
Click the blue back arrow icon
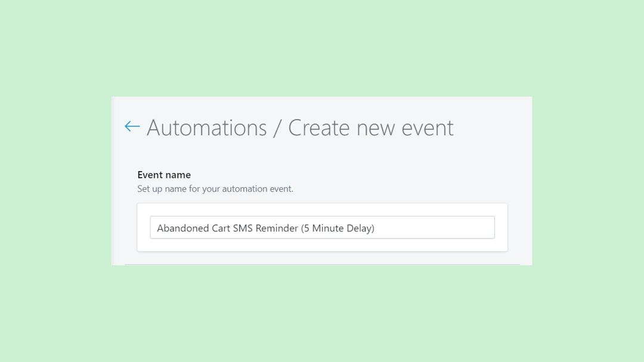point(132,126)
